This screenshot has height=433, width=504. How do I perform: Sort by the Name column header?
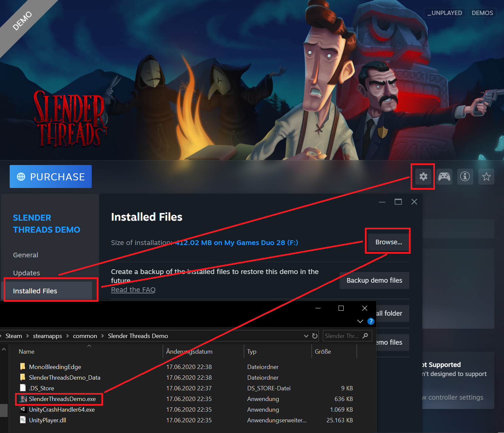pyautogui.click(x=27, y=352)
